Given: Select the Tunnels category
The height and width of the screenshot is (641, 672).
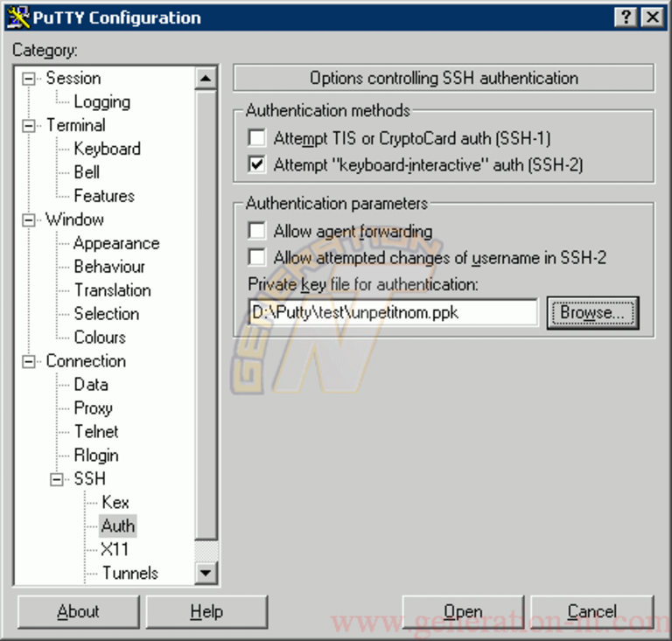Looking at the screenshot, I should pos(129,573).
